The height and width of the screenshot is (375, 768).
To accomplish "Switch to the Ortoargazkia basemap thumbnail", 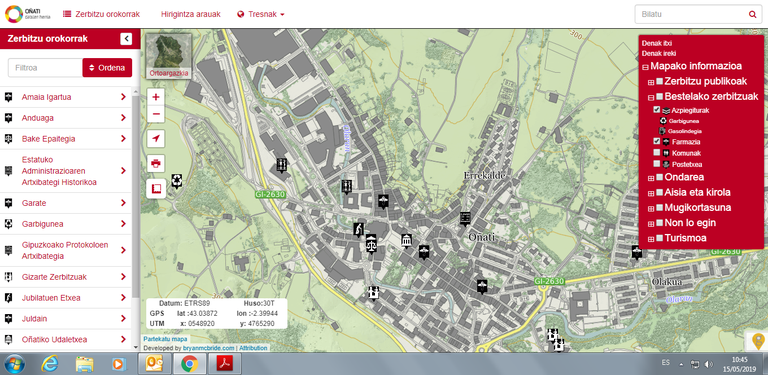I will [x=168, y=55].
